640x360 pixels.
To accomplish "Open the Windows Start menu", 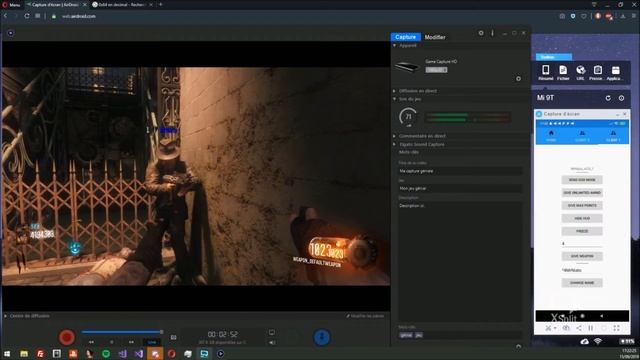I will [7, 354].
